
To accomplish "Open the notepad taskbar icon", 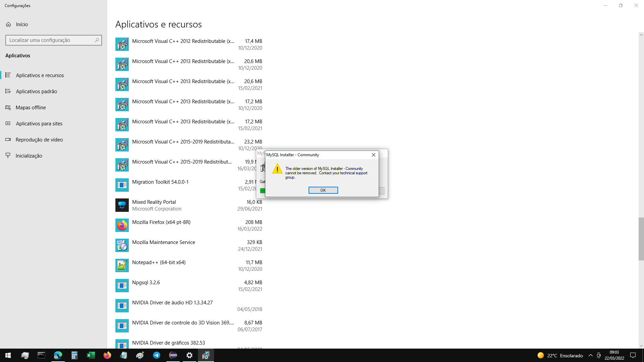I will [x=123, y=355].
